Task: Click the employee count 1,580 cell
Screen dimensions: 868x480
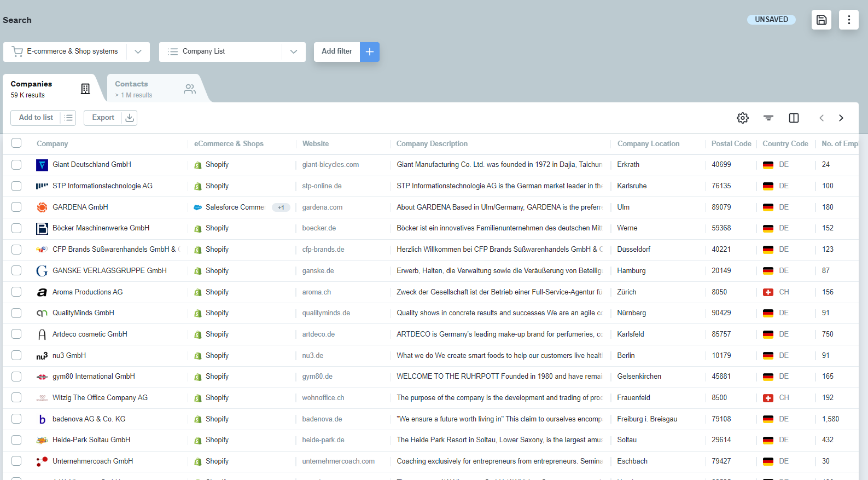Action: point(830,419)
